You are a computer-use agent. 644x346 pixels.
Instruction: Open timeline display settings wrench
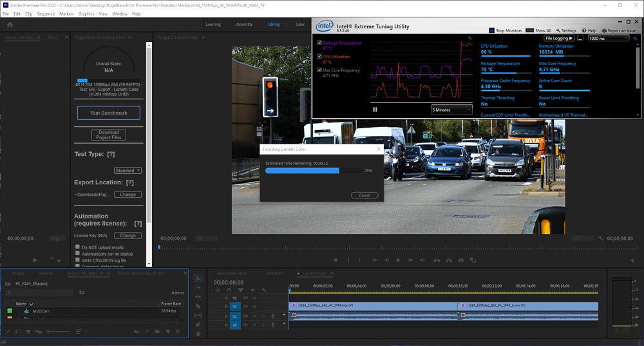pos(263,290)
